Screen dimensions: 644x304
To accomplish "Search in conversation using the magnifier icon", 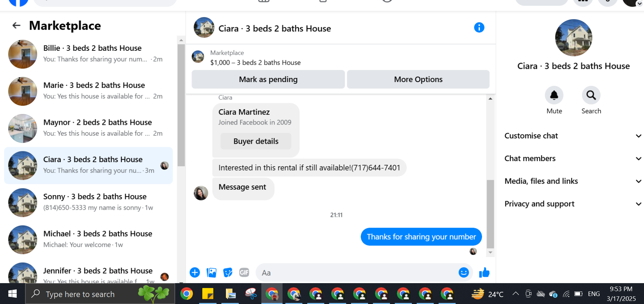I will (591, 95).
